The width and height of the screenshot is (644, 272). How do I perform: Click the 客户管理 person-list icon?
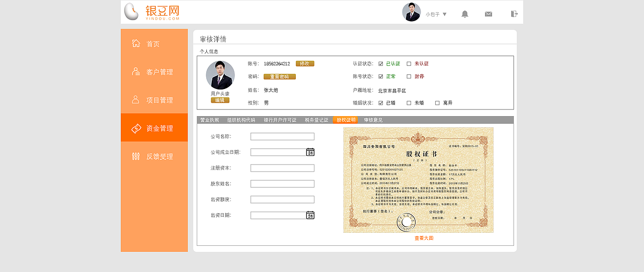(136, 71)
